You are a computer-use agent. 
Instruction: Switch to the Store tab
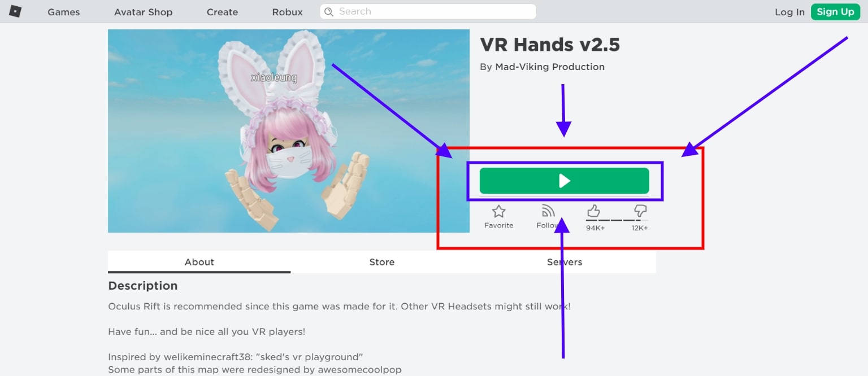[382, 262]
